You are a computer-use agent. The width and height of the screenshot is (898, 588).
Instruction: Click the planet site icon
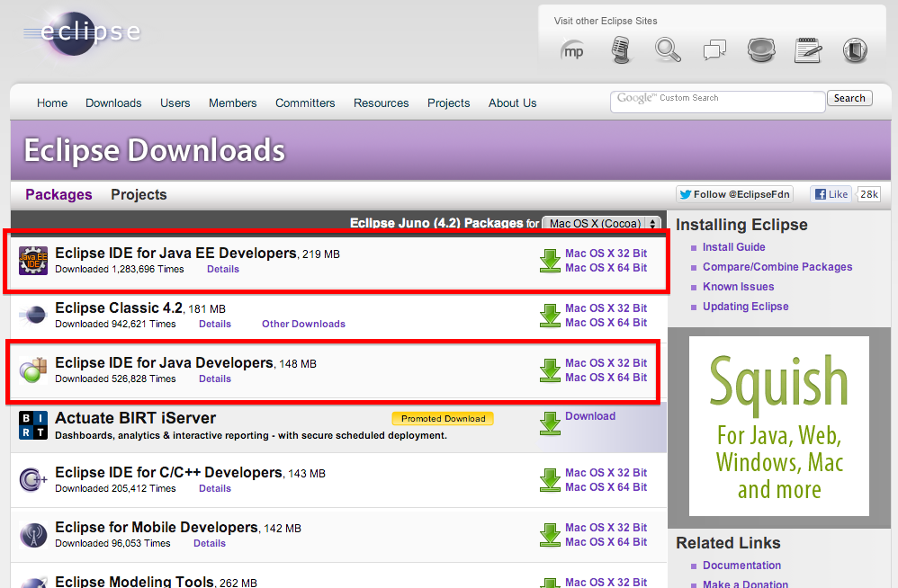coord(761,49)
